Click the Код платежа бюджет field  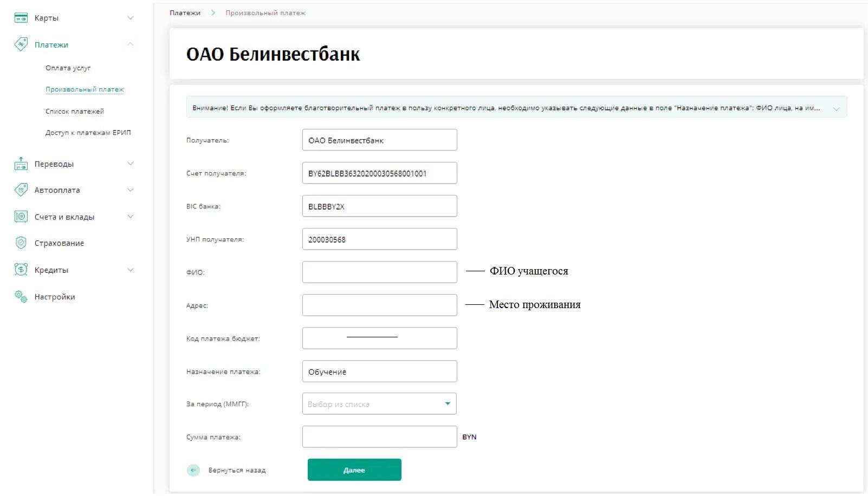pos(379,338)
